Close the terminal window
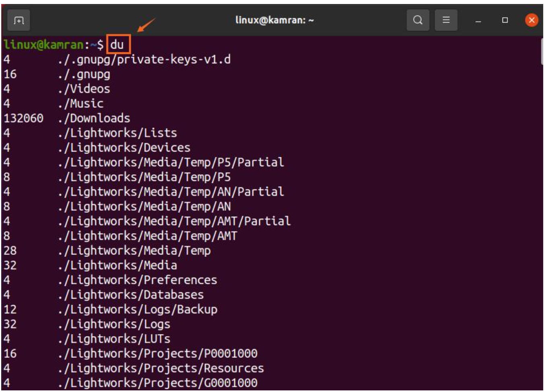The width and height of the screenshot is (544, 392). click(532, 20)
